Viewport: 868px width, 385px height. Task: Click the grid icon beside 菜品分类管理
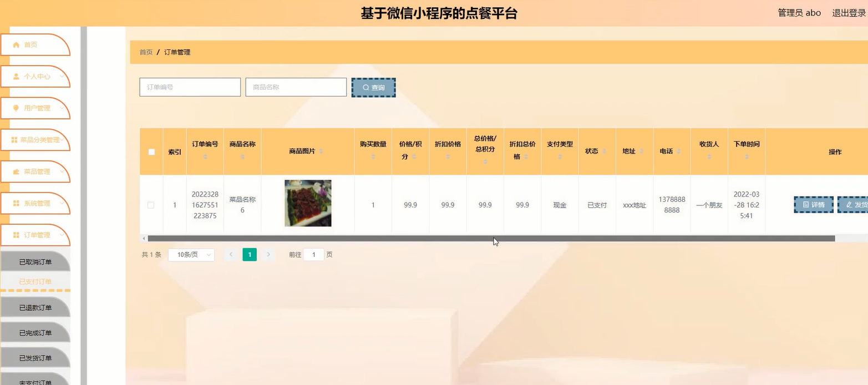[x=14, y=140]
